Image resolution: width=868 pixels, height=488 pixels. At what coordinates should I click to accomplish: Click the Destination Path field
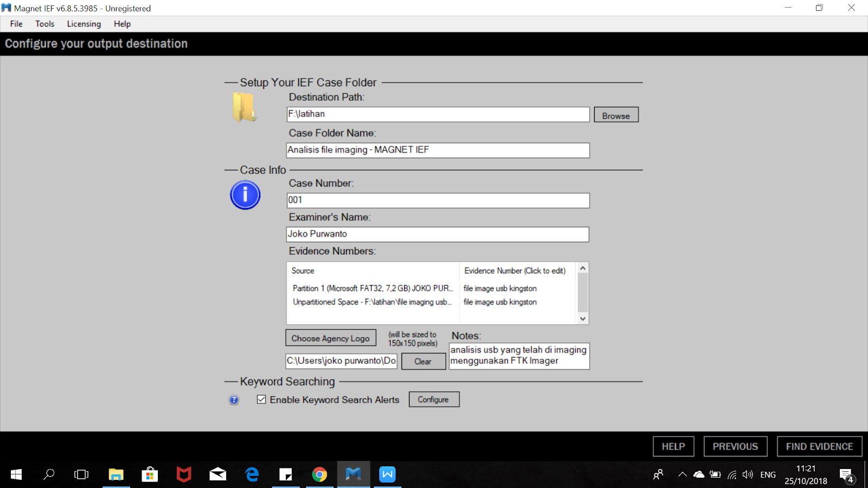click(x=438, y=114)
